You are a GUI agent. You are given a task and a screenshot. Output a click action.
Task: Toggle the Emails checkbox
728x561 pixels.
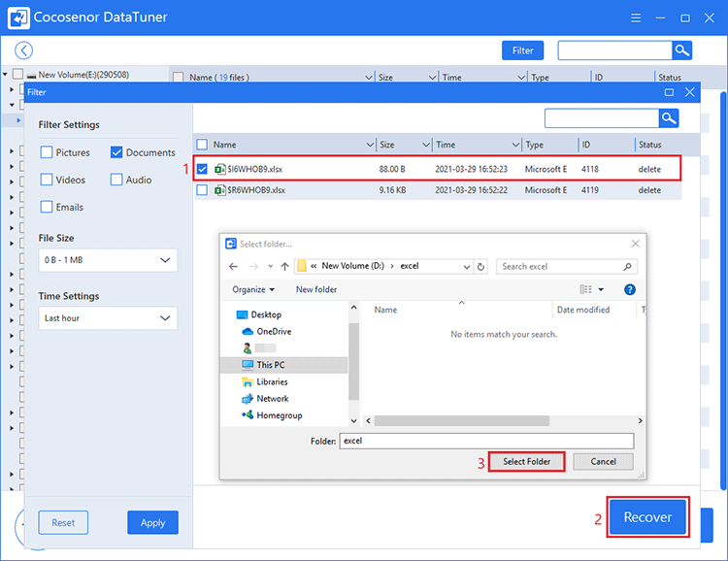pyautogui.click(x=47, y=207)
